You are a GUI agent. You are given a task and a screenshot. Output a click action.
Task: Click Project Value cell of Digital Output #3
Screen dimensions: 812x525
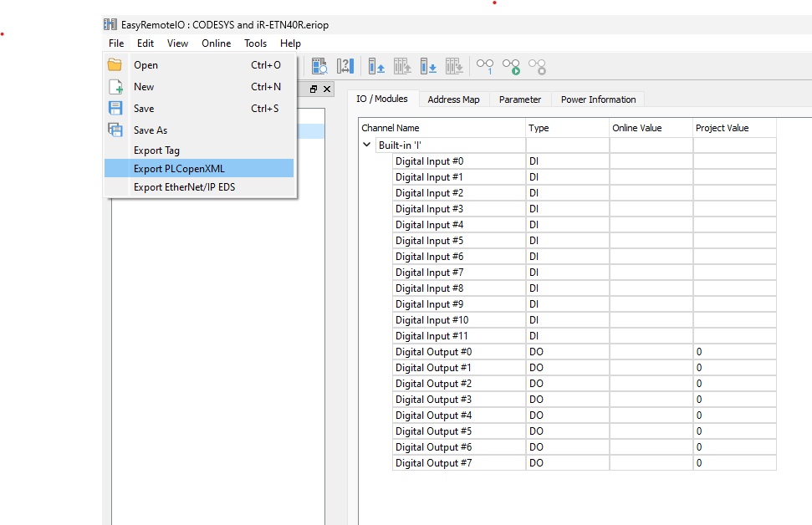734,400
